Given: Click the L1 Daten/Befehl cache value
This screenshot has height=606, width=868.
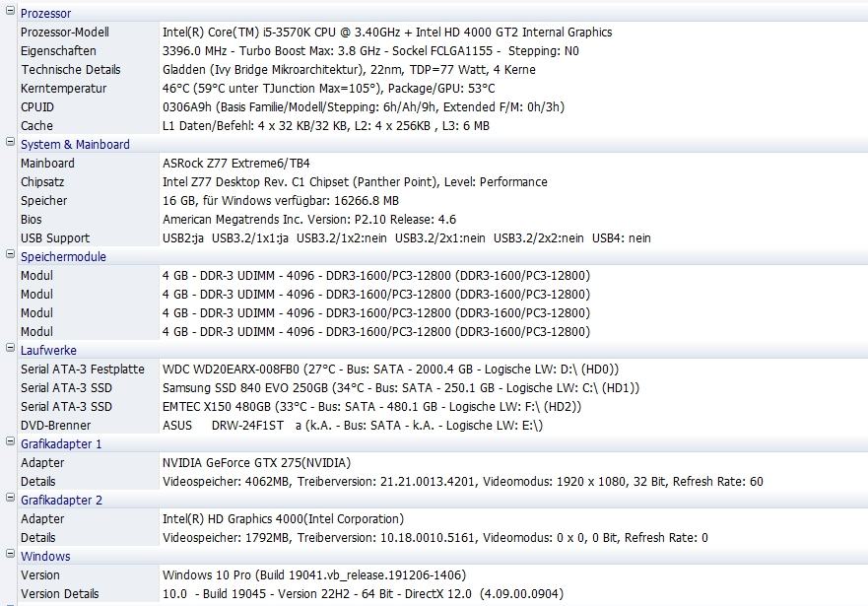Looking at the screenshot, I should pos(325,125).
